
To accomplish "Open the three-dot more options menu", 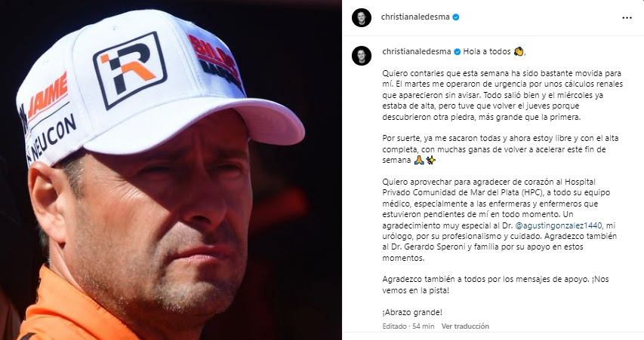I will (x=627, y=17).
